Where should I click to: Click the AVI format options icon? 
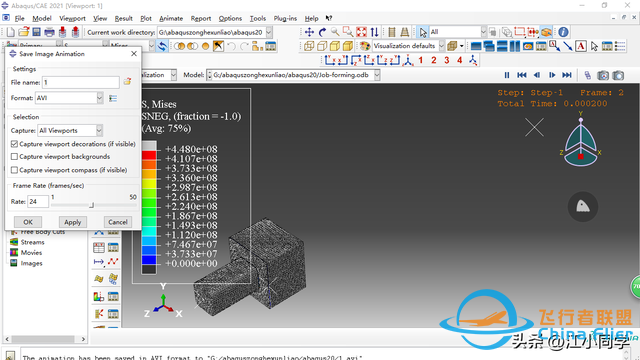pos(113,98)
